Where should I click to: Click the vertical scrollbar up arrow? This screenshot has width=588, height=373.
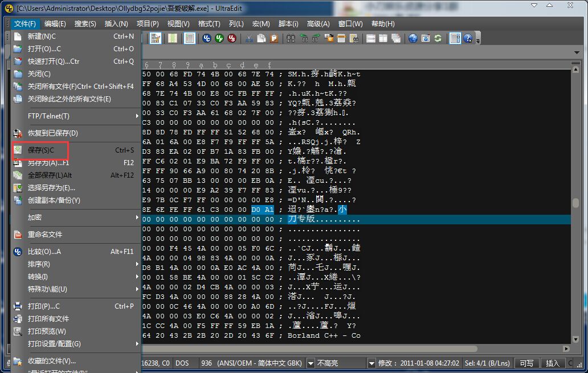tap(575, 69)
